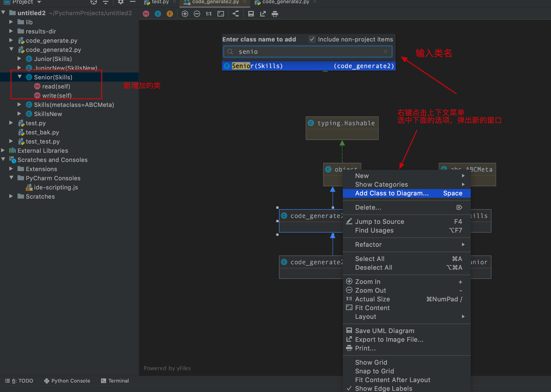Open Refactor submenu
551x392 pixels.
tap(407, 244)
